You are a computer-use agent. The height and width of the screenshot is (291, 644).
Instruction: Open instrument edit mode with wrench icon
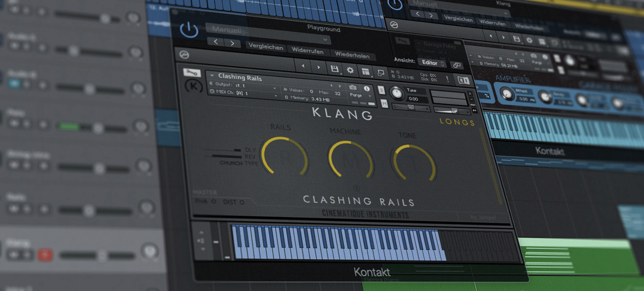(192, 73)
